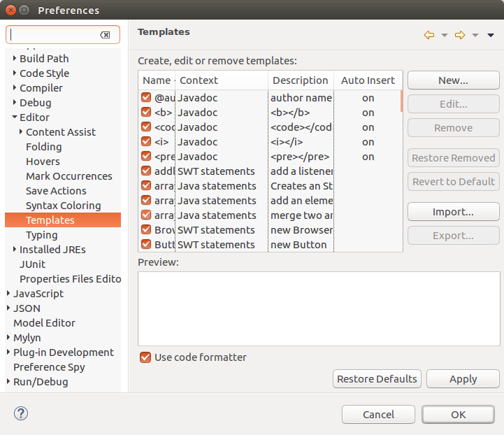
Task: Expand the Mylyn preferences node
Action: pyautogui.click(x=8, y=337)
